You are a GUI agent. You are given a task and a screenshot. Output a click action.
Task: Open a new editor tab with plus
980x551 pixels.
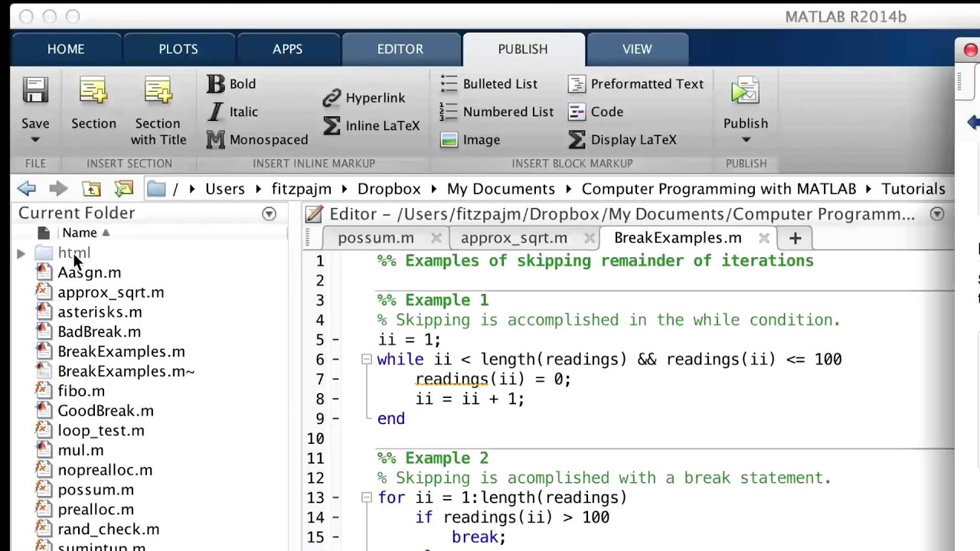pyautogui.click(x=795, y=239)
